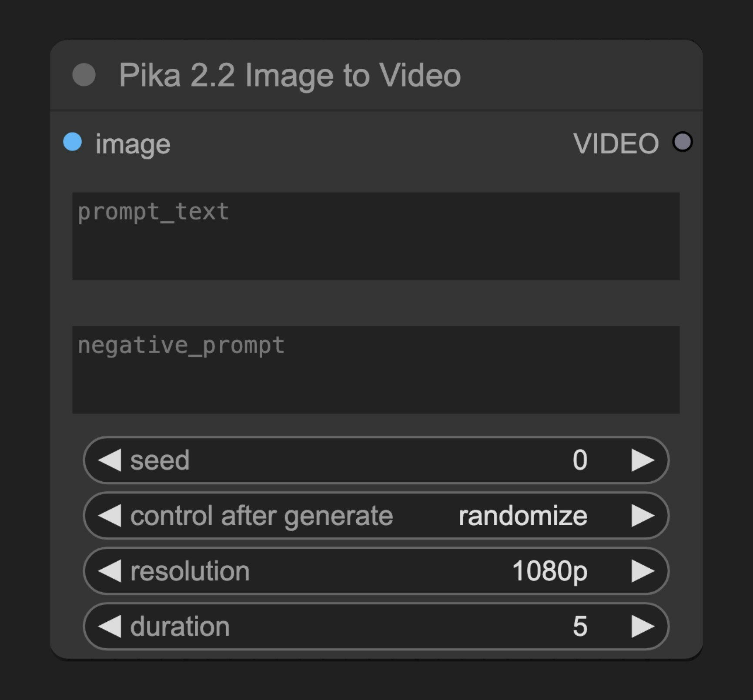
Task: Select previous control after generate option
Action: (110, 516)
